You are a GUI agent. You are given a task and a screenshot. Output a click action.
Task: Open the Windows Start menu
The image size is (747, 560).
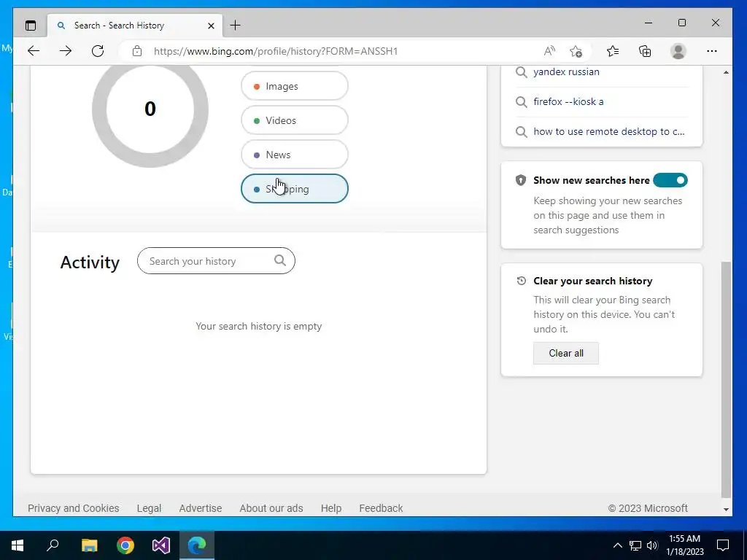[18, 545]
